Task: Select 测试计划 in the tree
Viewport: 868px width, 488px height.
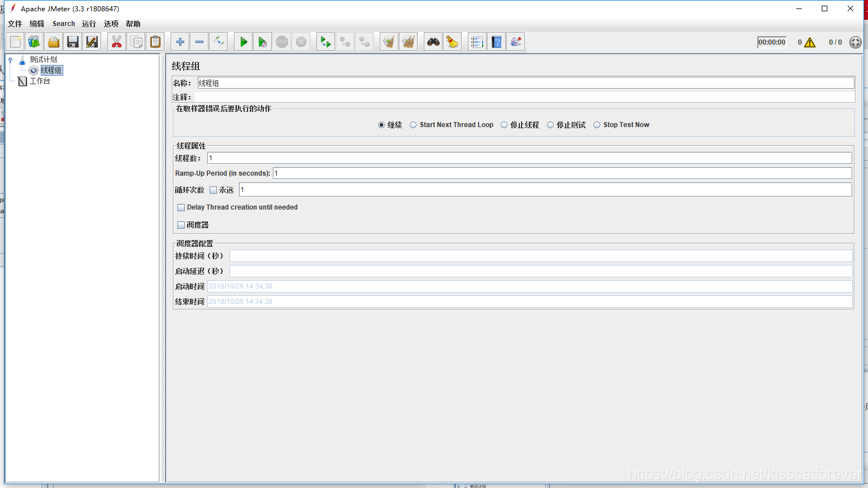Action: coord(43,59)
